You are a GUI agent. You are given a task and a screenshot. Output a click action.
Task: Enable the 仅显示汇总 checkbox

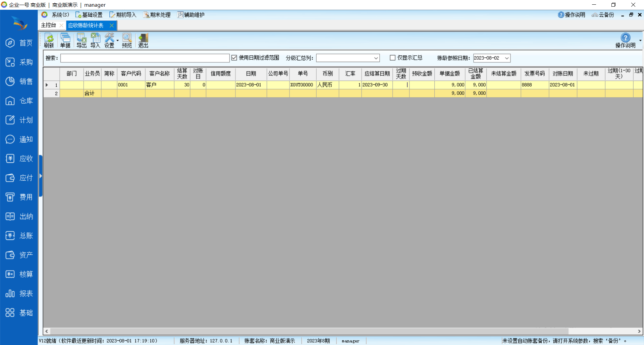click(392, 58)
